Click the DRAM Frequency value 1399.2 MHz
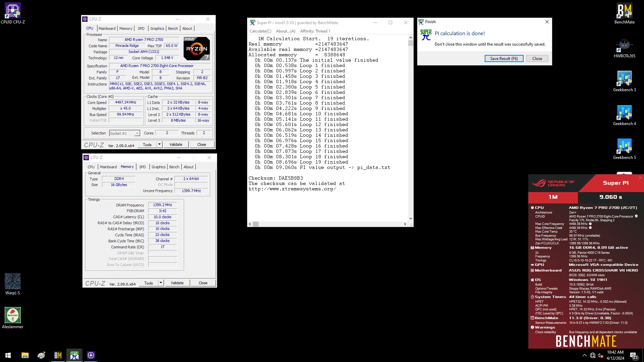 pyautogui.click(x=162, y=205)
